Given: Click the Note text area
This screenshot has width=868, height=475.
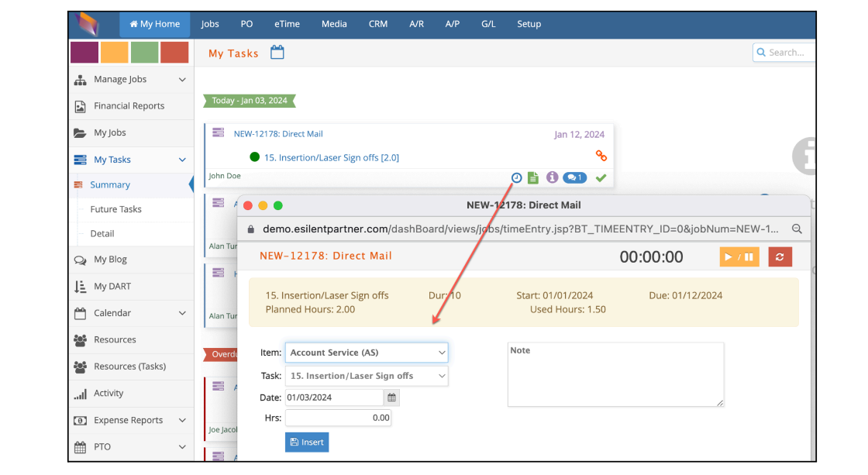Looking at the screenshot, I should [x=615, y=374].
